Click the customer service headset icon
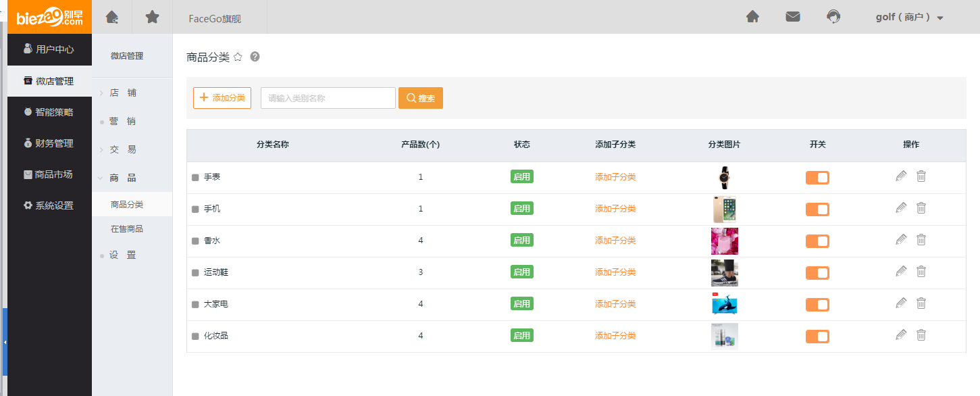The height and width of the screenshot is (396, 980). point(833,17)
